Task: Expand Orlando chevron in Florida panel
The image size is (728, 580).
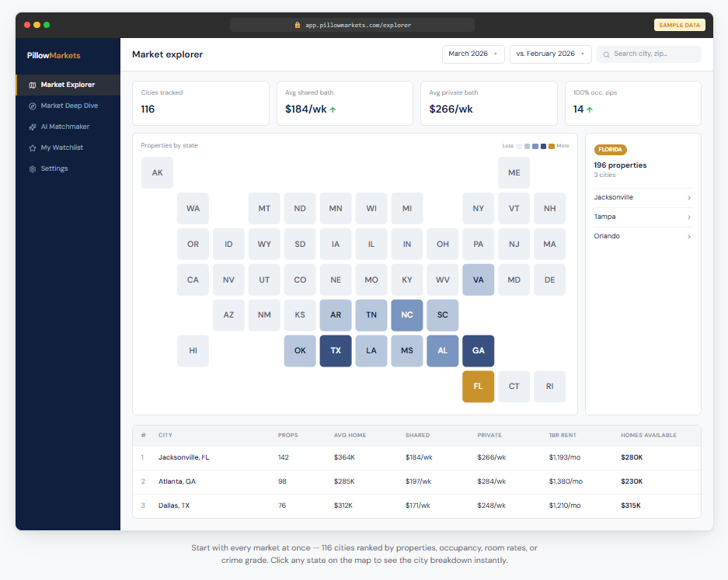Action: [x=689, y=237]
